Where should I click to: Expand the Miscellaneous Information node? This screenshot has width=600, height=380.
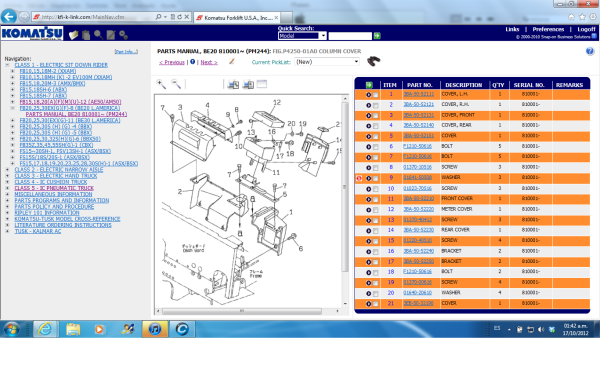[x=7, y=194]
